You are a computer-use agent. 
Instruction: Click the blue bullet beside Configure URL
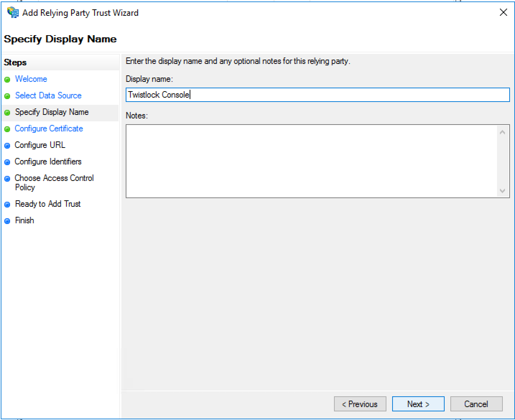click(7, 146)
